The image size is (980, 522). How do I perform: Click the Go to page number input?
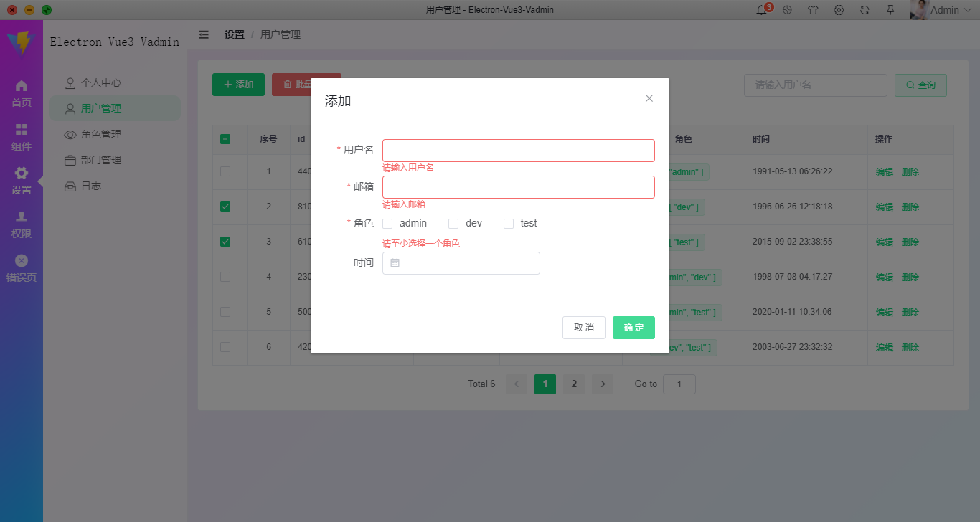pos(679,384)
